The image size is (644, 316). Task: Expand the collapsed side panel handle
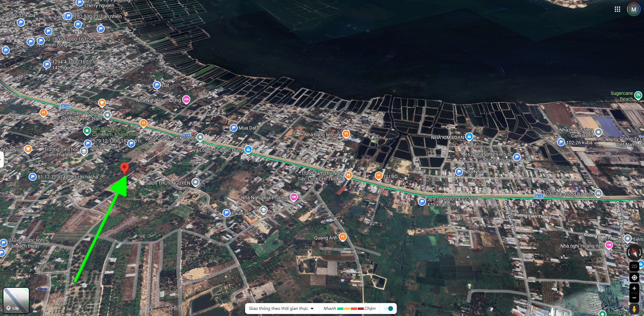click(x=2, y=160)
